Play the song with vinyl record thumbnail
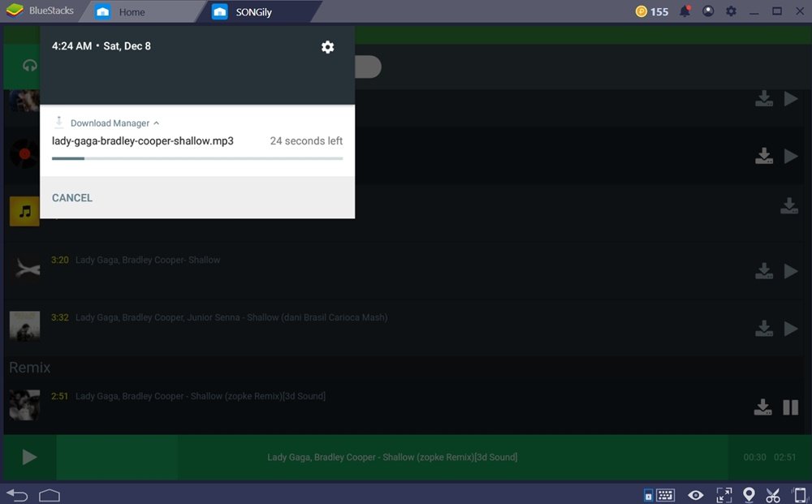The image size is (812, 504). [x=791, y=156]
